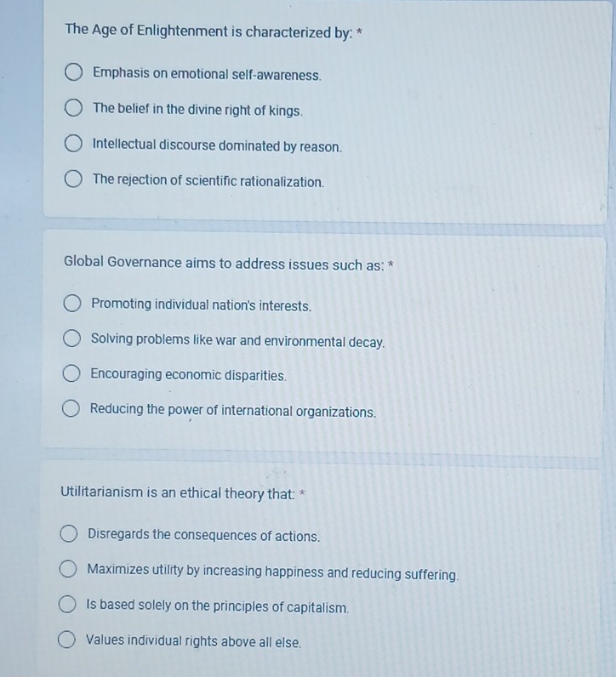
Task: Click the "Maximizes utility" answer label text
Action: click(x=272, y=572)
